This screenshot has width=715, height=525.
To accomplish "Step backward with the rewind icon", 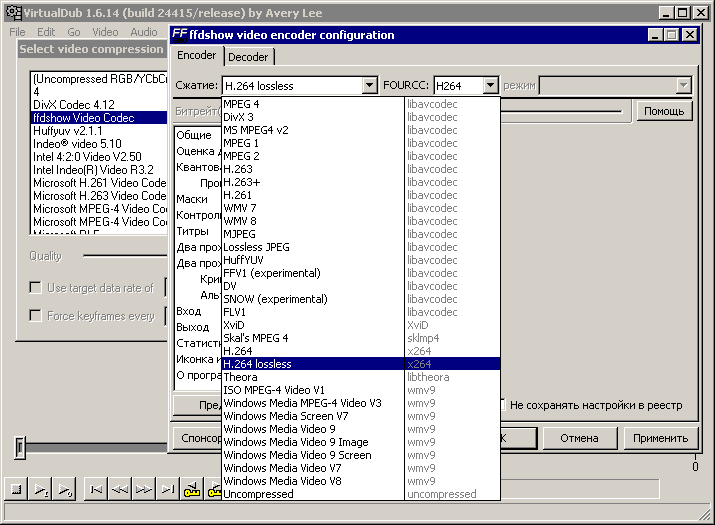I will point(120,489).
